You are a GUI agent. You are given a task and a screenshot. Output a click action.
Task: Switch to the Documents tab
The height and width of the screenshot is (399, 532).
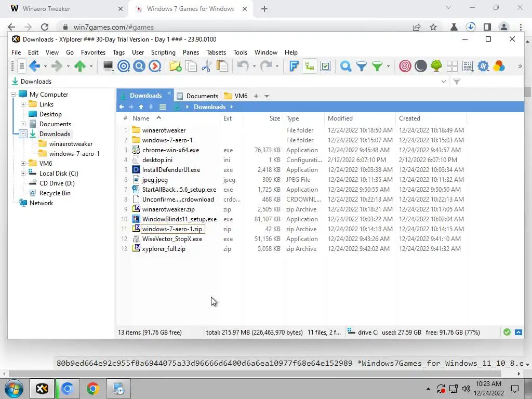(x=198, y=96)
